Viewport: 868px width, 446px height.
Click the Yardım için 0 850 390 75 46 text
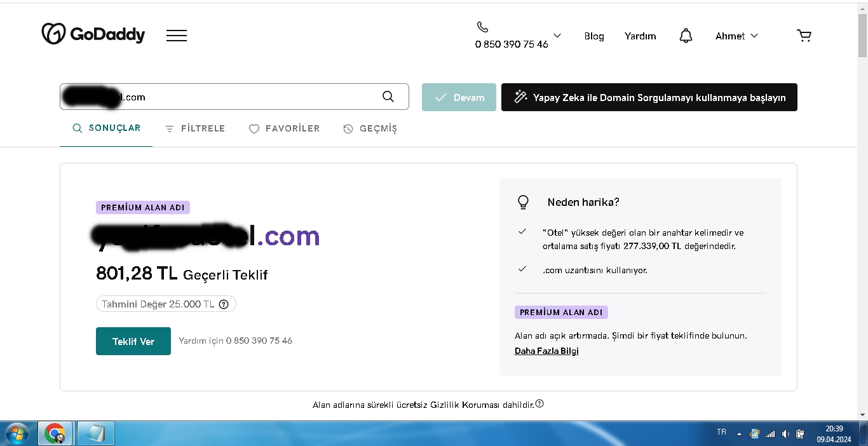click(x=235, y=341)
